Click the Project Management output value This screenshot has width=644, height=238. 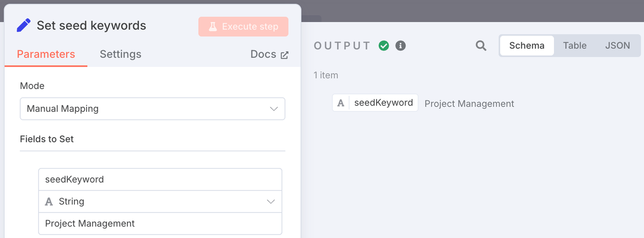469,104
